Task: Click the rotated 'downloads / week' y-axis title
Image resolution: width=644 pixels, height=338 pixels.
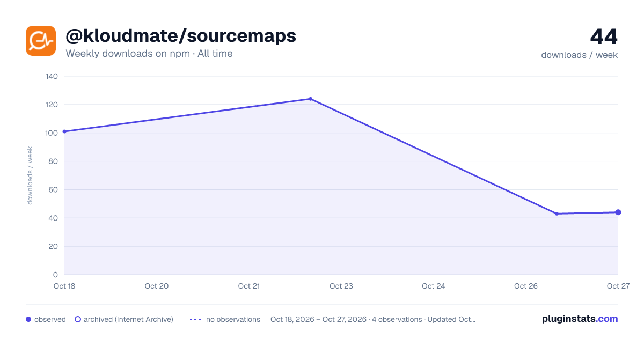Action: click(x=31, y=175)
